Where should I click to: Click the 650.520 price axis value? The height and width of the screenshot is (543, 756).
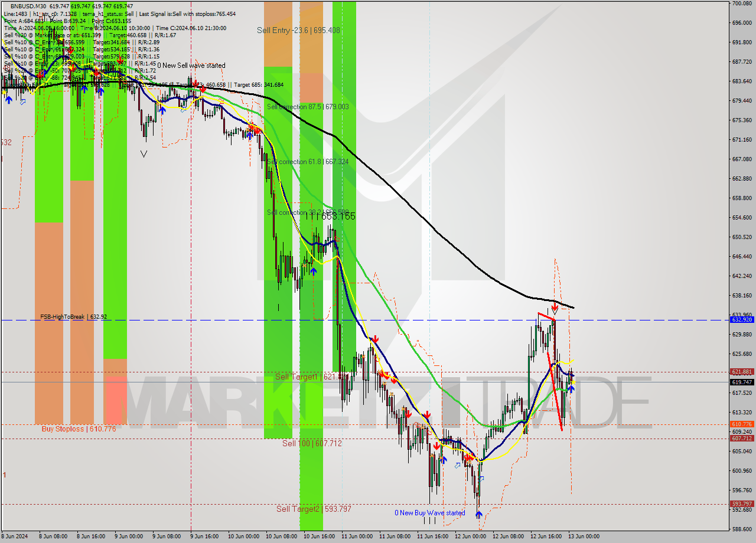(x=742, y=237)
